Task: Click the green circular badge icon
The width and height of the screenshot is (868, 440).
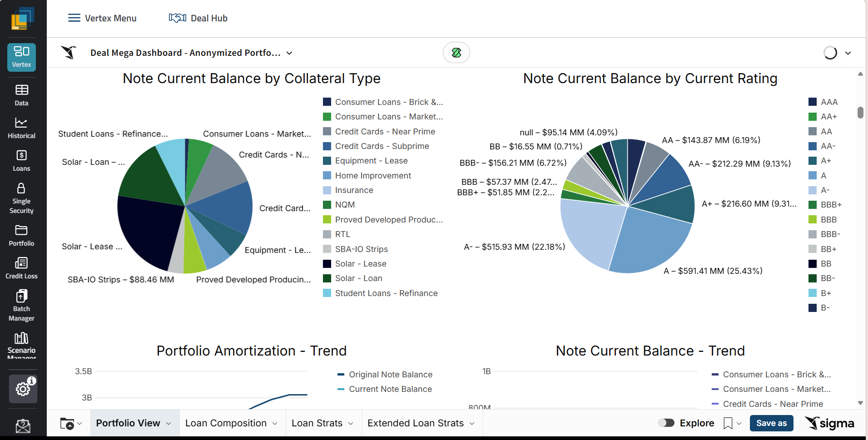Action: click(x=456, y=53)
